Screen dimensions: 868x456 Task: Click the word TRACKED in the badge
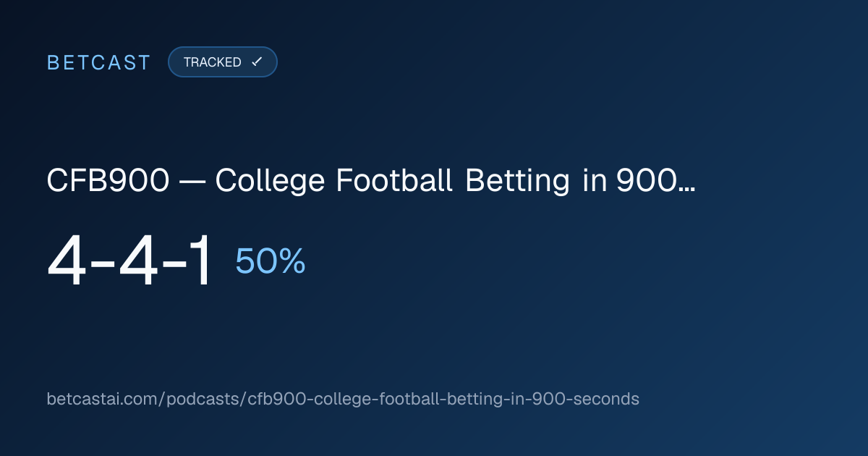[x=213, y=62]
